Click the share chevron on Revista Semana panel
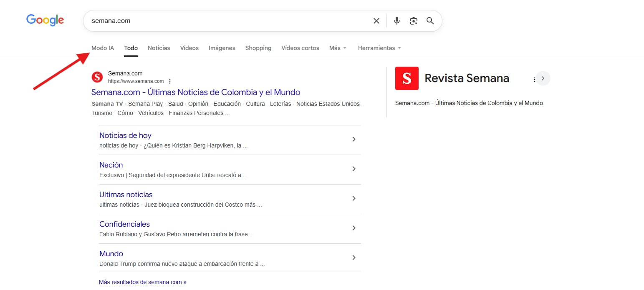644x290 pixels. (x=543, y=78)
